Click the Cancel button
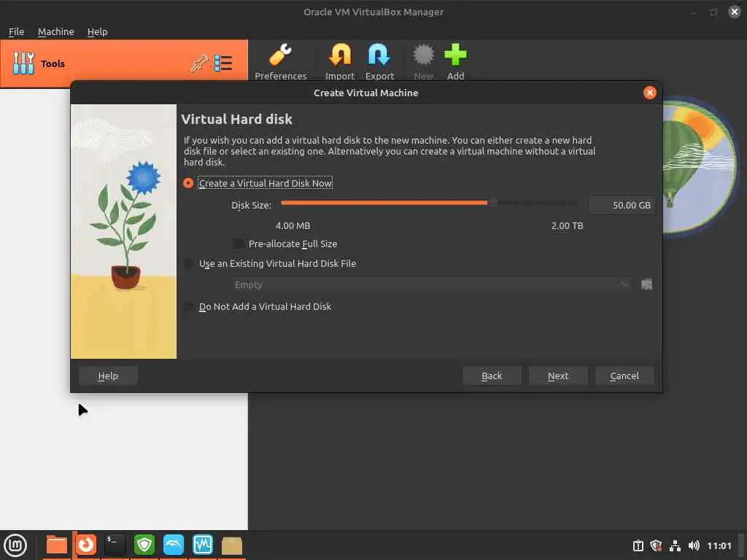 point(624,376)
